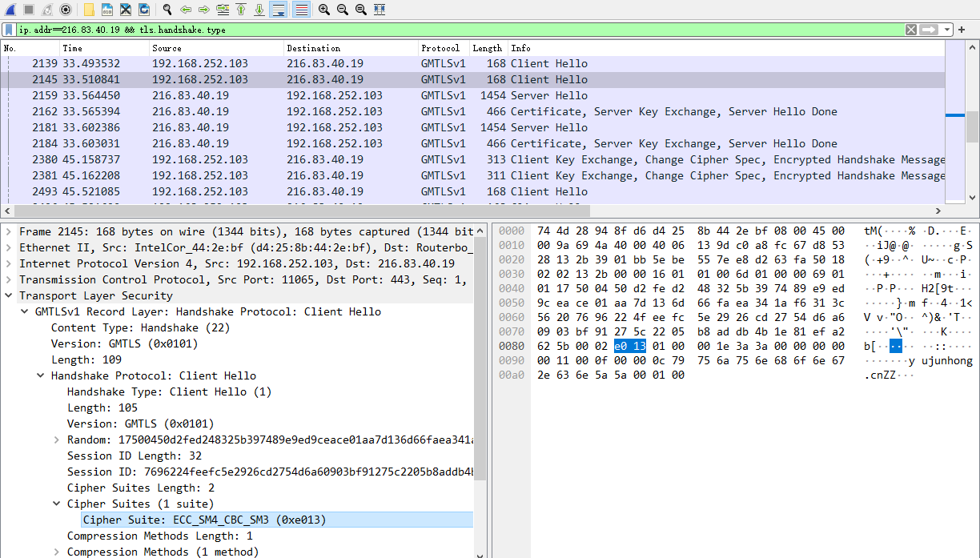Reload the capture file
This screenshot has width=980, height=558.
pyautogui.click(x=144, y=10)
